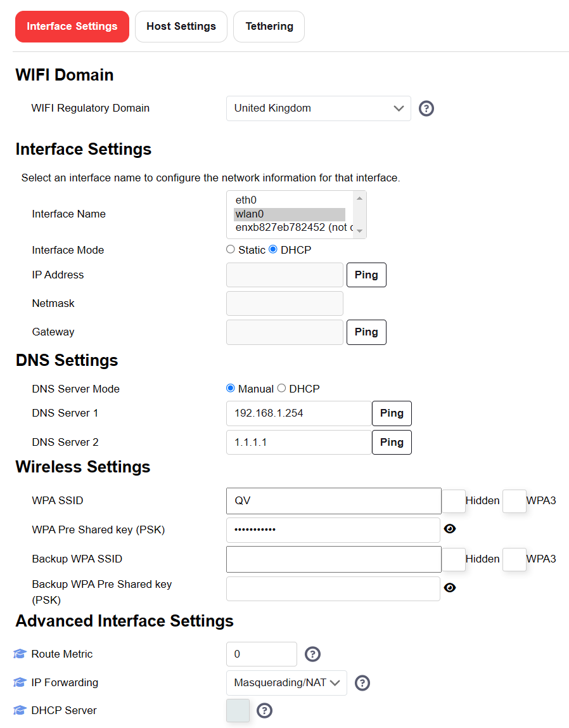569x728 pixels.
Task: Toggle Hidden checkbox for WPA SSID
Action: (454, 501)
